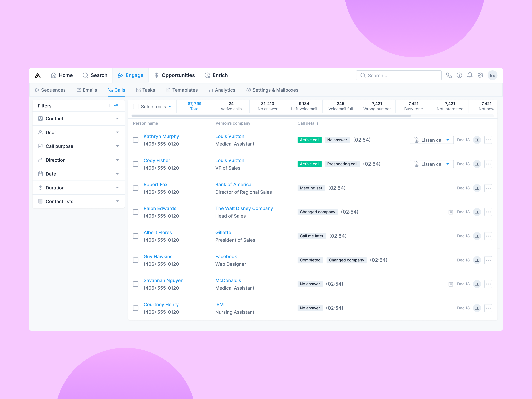Click calendar icon on Ralph Edwards row
The width and height of the screenshot is (532, 399).
pos(451,212)
